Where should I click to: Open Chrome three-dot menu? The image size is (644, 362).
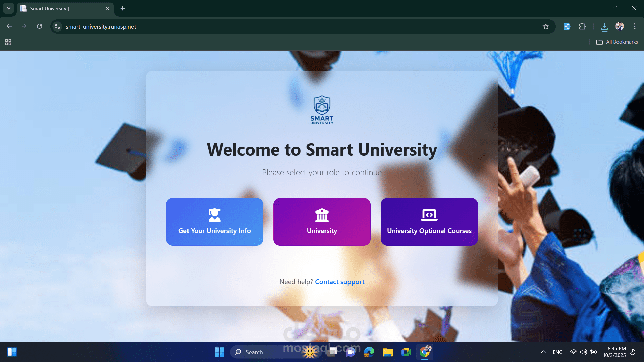tap(635, 26)
